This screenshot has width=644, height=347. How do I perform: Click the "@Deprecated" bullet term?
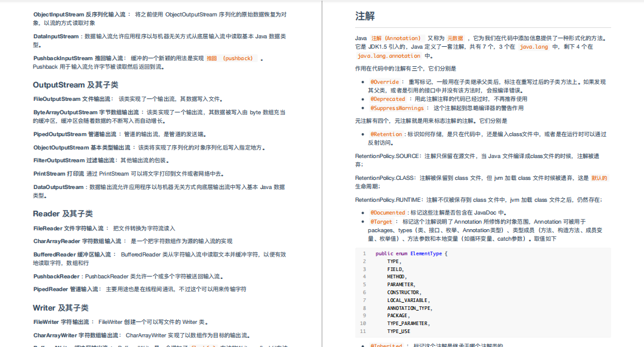click(388, 99)
